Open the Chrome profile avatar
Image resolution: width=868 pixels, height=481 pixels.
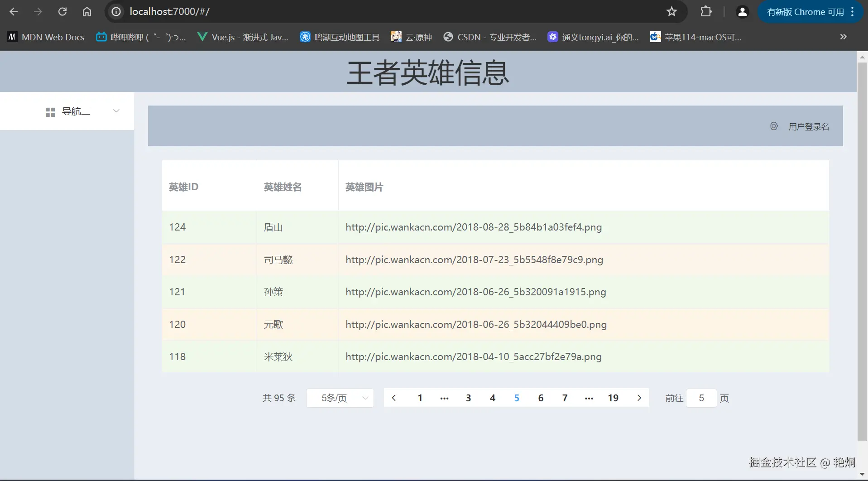coord(742,11)
